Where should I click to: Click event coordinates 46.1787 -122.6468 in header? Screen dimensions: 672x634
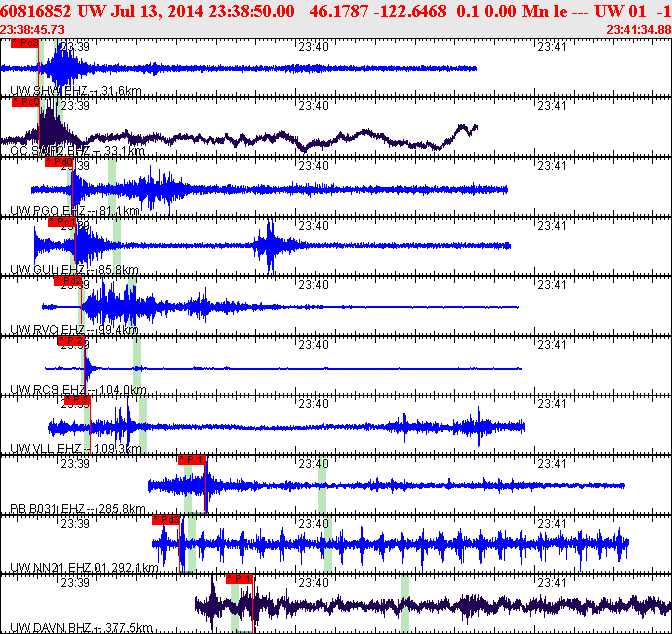(378, 11)
